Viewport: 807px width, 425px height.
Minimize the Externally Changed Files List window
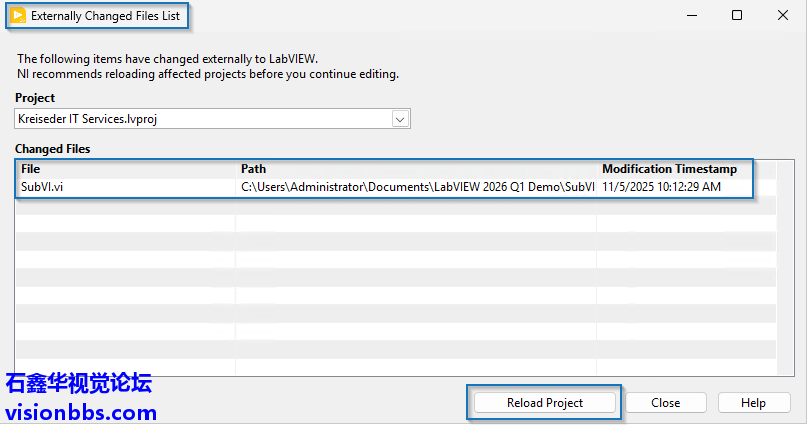tap(689, 16)
